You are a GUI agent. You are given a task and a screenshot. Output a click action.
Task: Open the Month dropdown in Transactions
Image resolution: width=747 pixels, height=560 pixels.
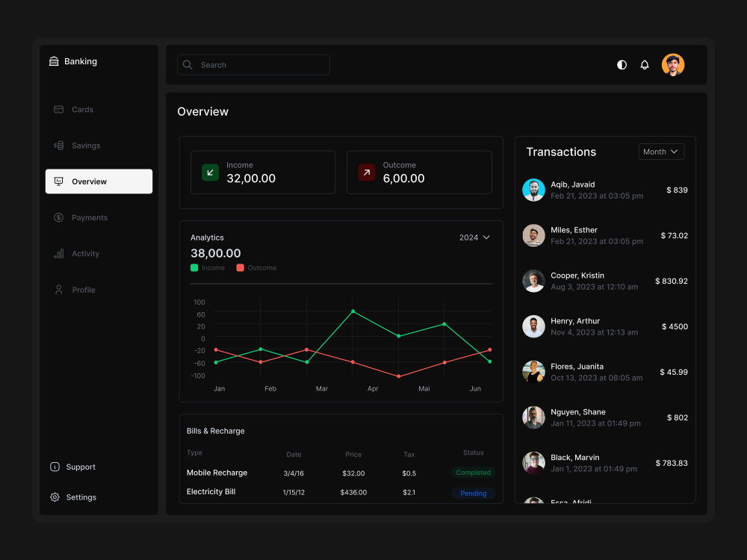[661, 152]
